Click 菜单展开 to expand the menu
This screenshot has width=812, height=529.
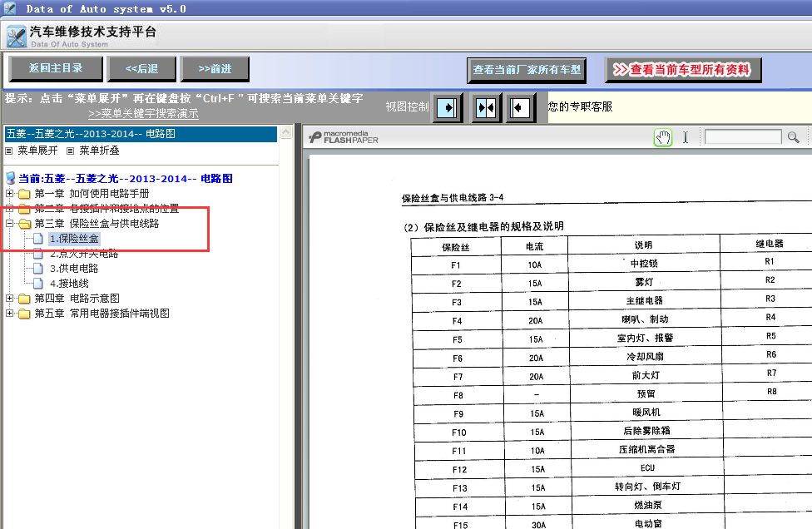pyautogui.click(x=37, y=151)
